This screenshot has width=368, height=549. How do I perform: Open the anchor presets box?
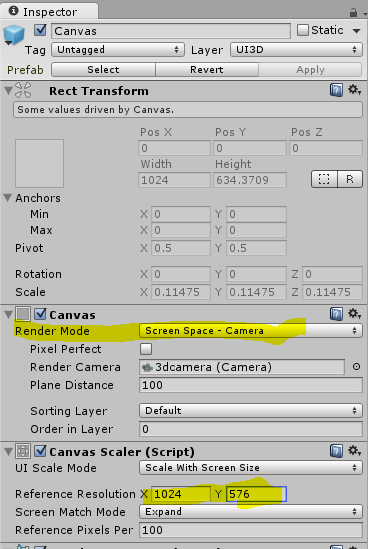coord(39,163)
